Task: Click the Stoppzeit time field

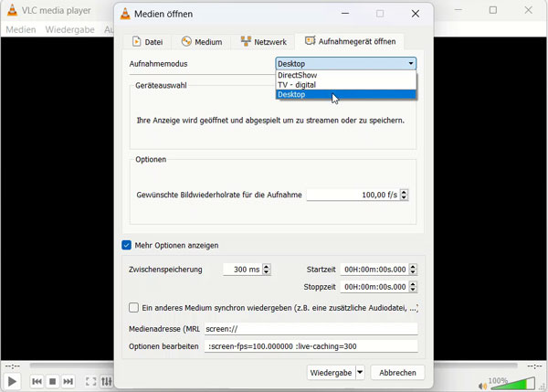Action: point(374,287)
